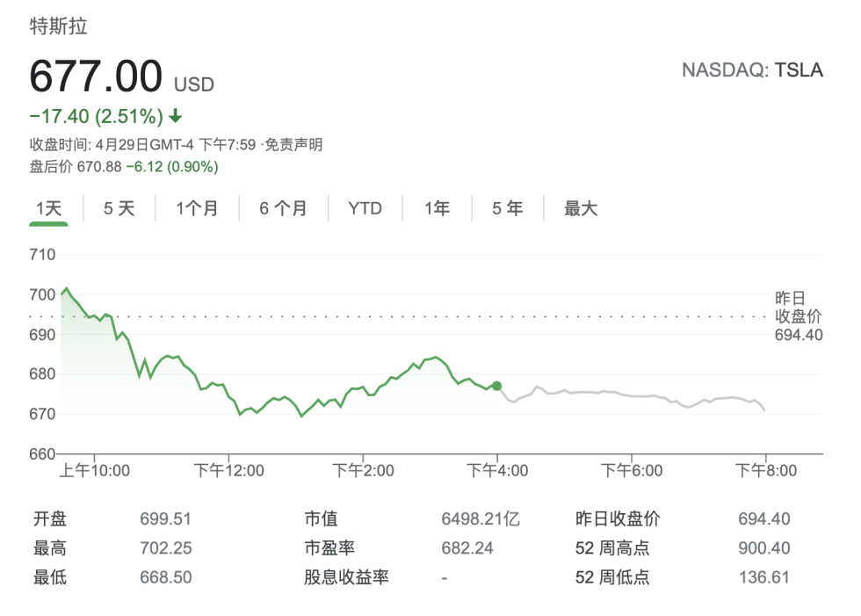
Task: Click the 下午12:00 axis label
Action: tap(228, 471)
